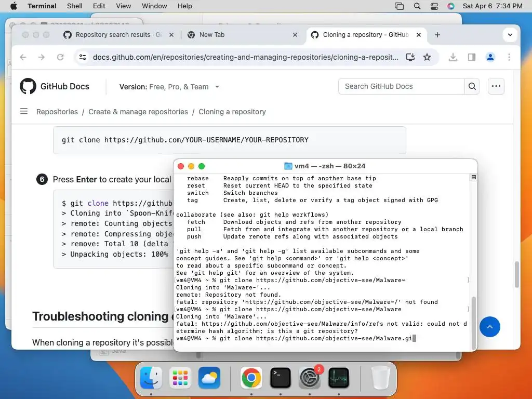Switch to the Repository search results tab
Viewport: 532px width, 399px height.
(x=118, y=35)
